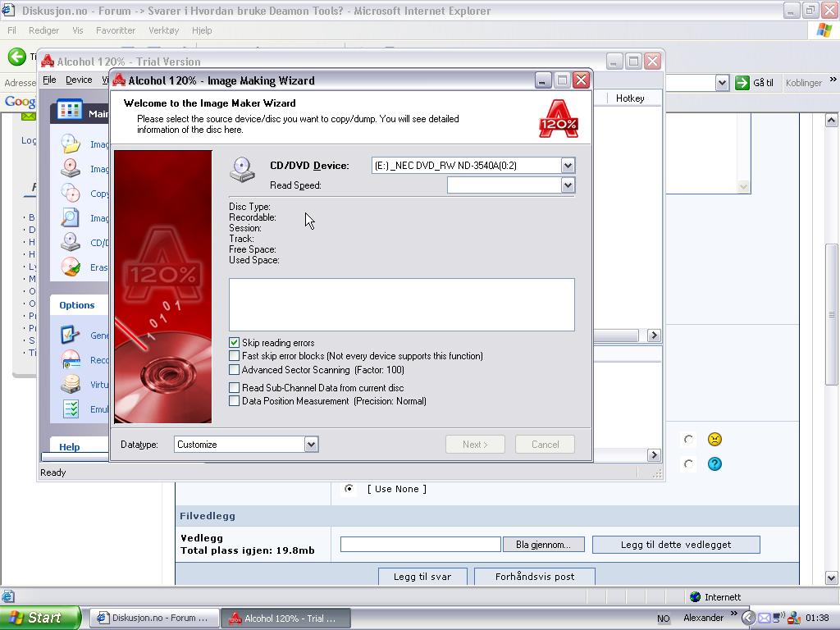Image resolution: width=840 pixels, height=630 pixels.
Task: Open the Image Finder magnifier icon
Action: (x=71, y=217)
